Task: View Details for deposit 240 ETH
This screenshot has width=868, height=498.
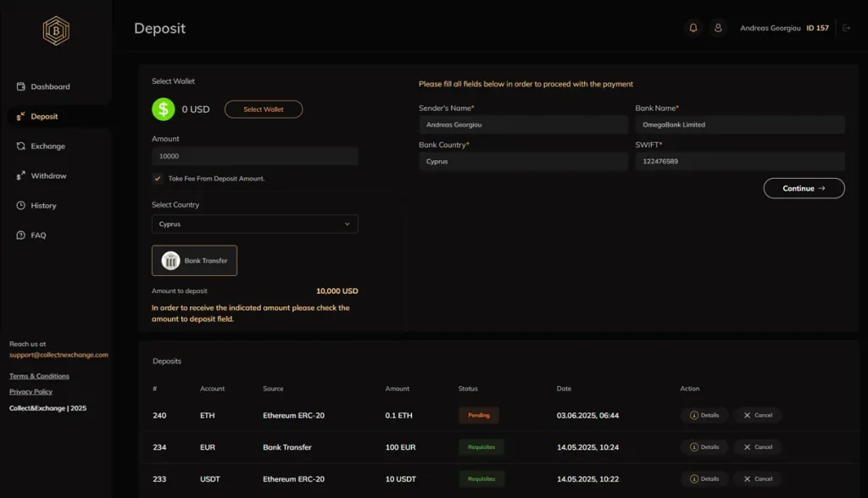Action: tap(704, 415)
